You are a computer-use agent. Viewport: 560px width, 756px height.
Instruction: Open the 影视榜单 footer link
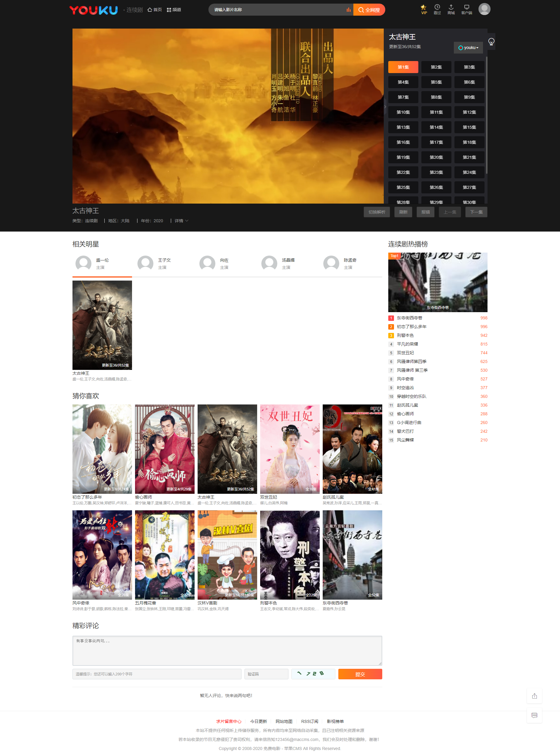click(x=335, y=721)
